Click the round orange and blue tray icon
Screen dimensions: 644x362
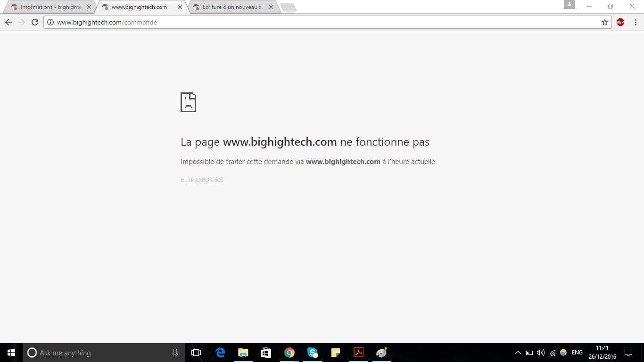point(563,353)
